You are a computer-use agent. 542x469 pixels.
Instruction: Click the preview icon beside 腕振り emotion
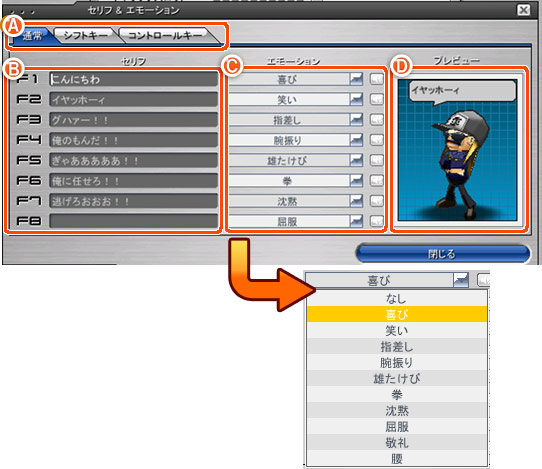[376, 140]
